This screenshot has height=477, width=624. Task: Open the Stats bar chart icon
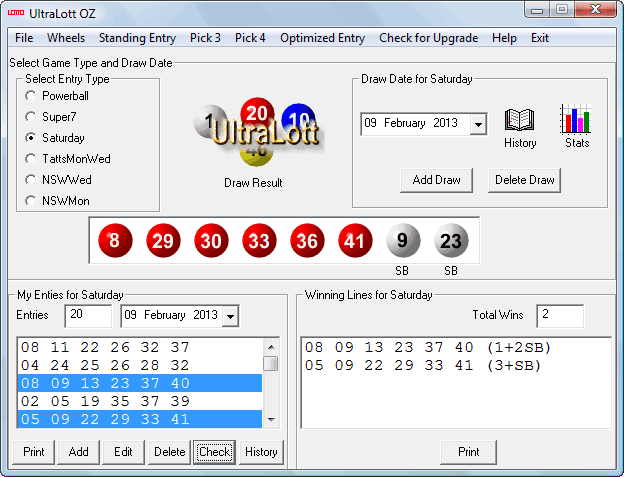tap(576, 119)
